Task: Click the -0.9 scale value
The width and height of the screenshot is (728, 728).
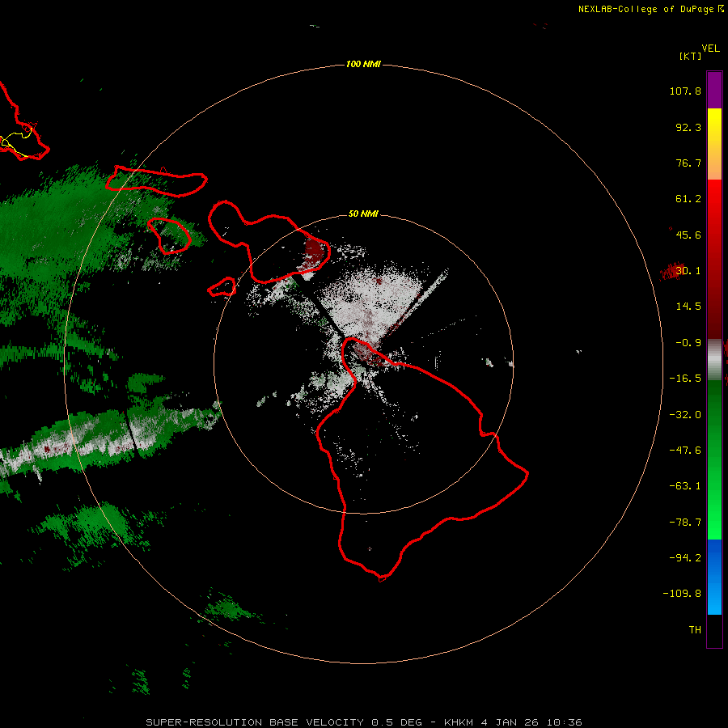Action: [688, 343]
